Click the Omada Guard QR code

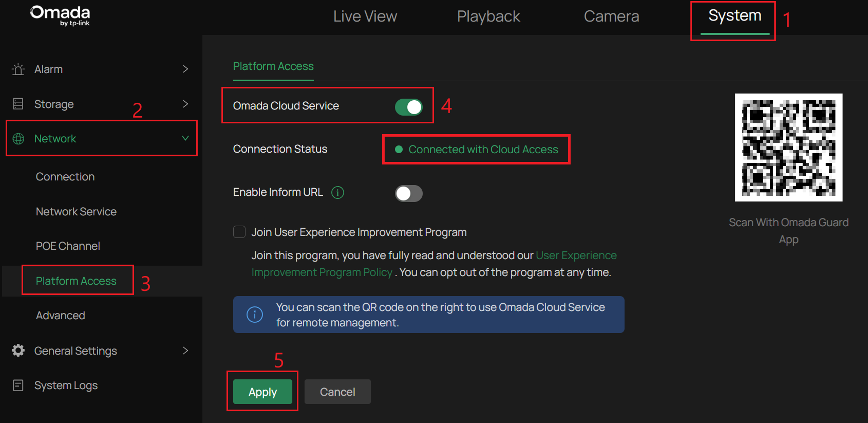(x=788, y=147)
